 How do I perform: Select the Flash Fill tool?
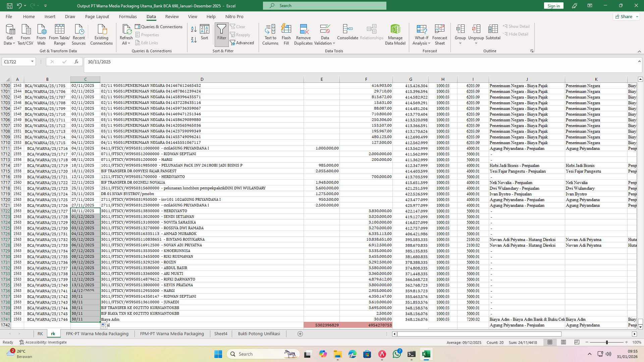click(x=286, y=34)
